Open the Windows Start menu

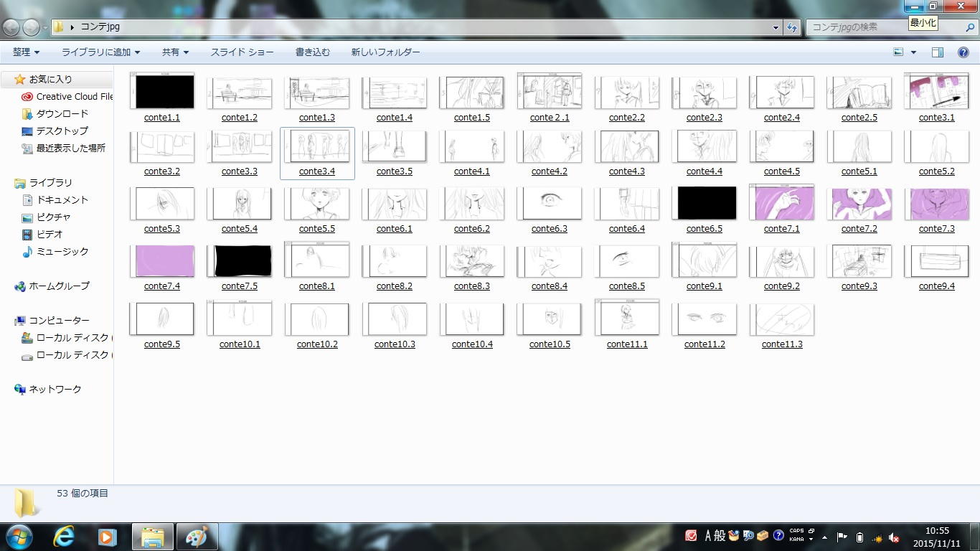pos(19,536)
